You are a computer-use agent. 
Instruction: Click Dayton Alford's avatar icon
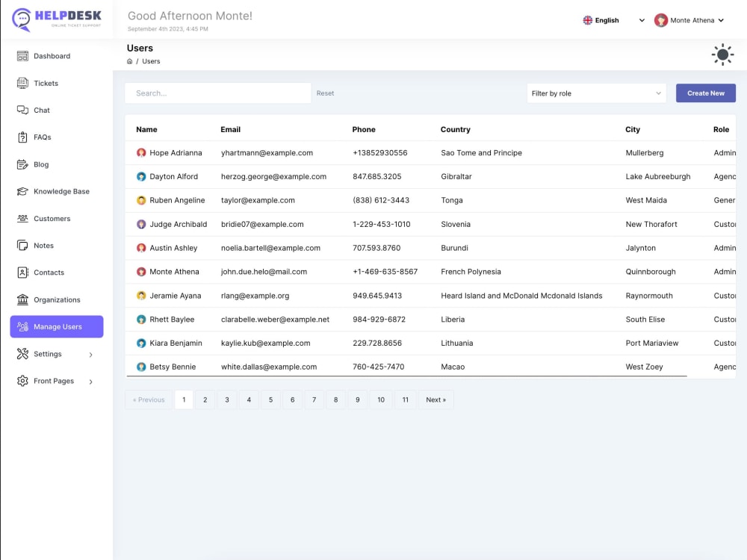coord(141,176)
